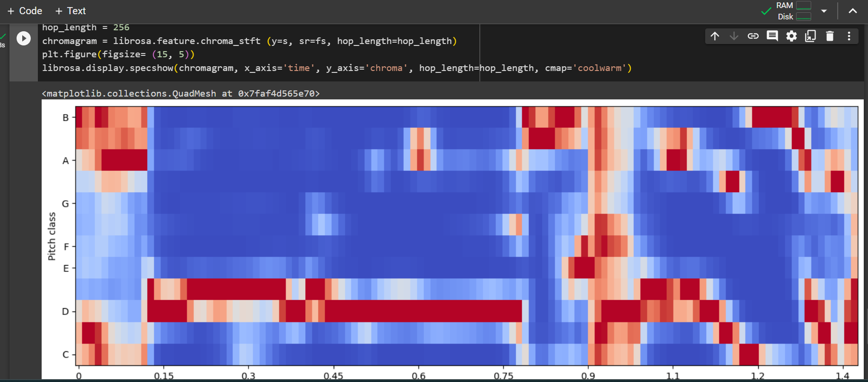
Task: Click the y-axis tick label B
Action: 66,117
